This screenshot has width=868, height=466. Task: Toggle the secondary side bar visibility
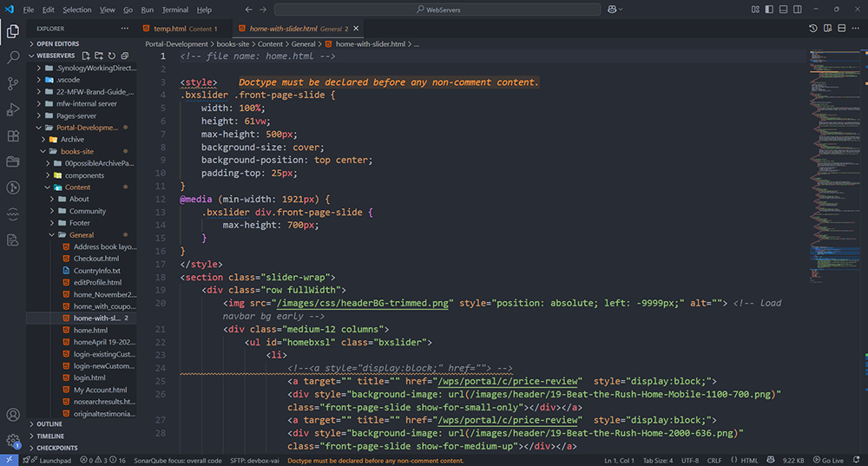click(x=798, y=10)
